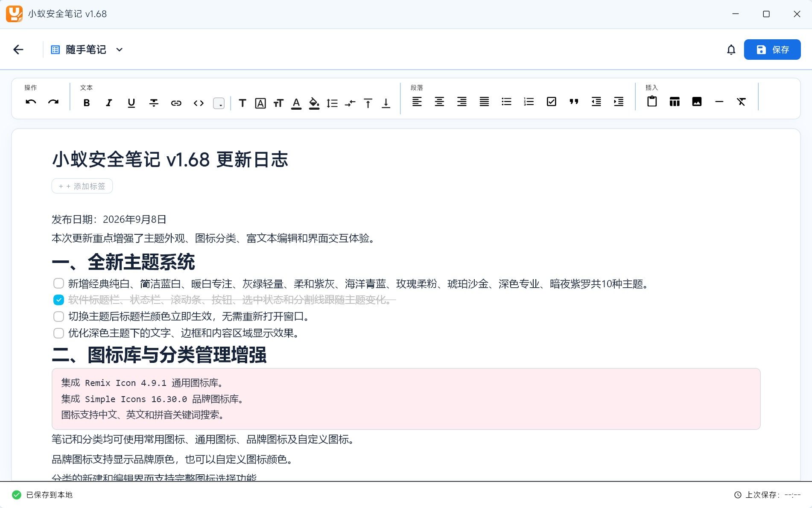Center align the paragraph
The width and height of the screenshot is (812, 508).
[x=439, y=102]
